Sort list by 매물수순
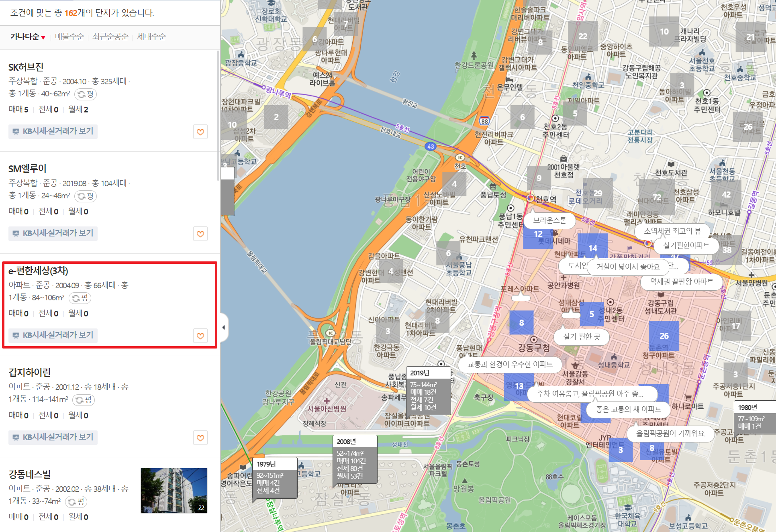The image size is (776, 532). point(69,37)
